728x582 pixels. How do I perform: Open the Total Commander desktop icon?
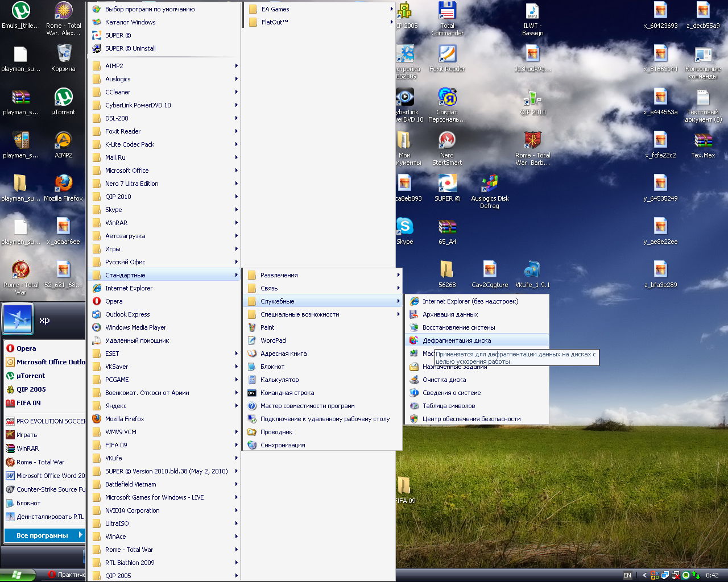pyautogui.click(x=447, y=18)
